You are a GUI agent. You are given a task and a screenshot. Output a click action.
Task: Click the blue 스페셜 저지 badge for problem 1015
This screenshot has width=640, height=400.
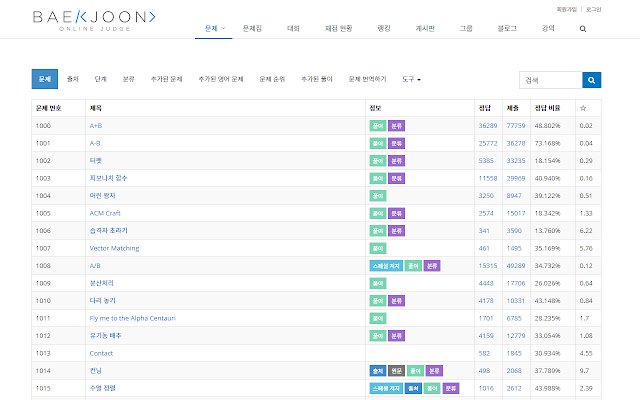tap(386, 388)
